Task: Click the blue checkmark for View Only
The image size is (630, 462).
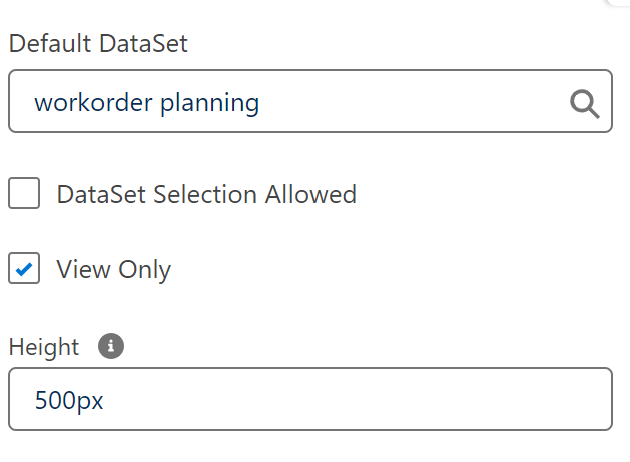Action: 24,269
